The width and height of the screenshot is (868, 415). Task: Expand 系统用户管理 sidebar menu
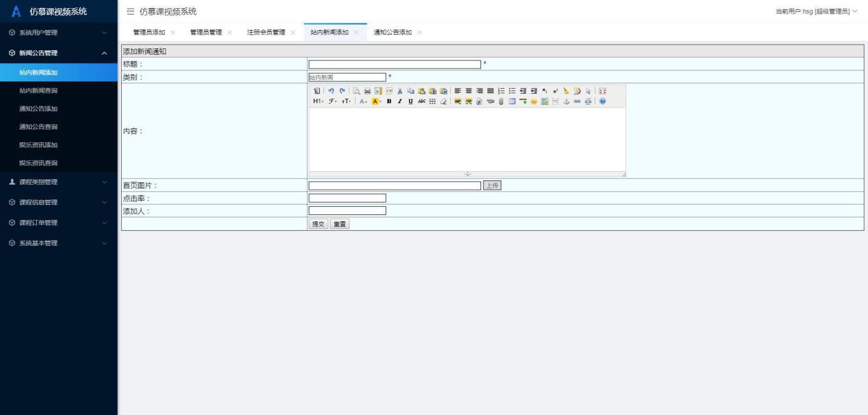pos(58,33)
